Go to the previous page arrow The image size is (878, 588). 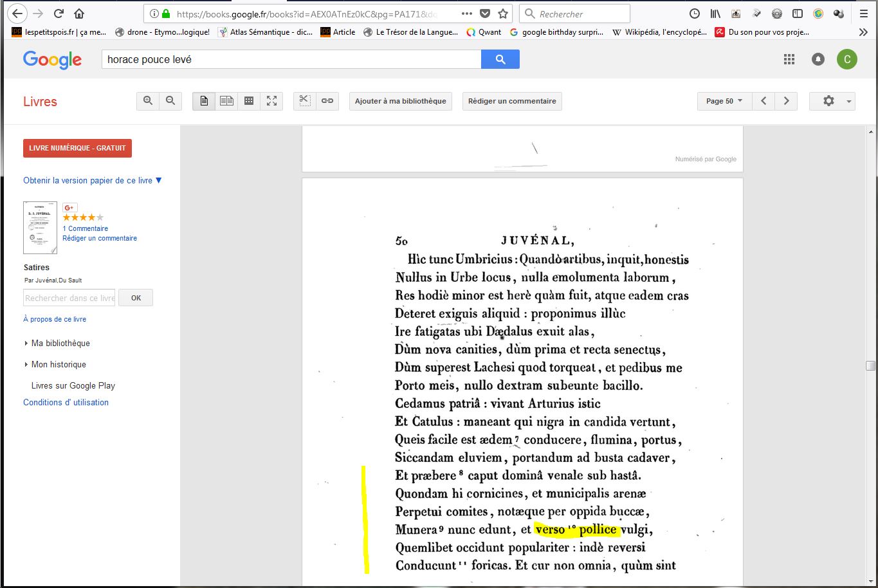pyautogui.click(x=764, y=101)
